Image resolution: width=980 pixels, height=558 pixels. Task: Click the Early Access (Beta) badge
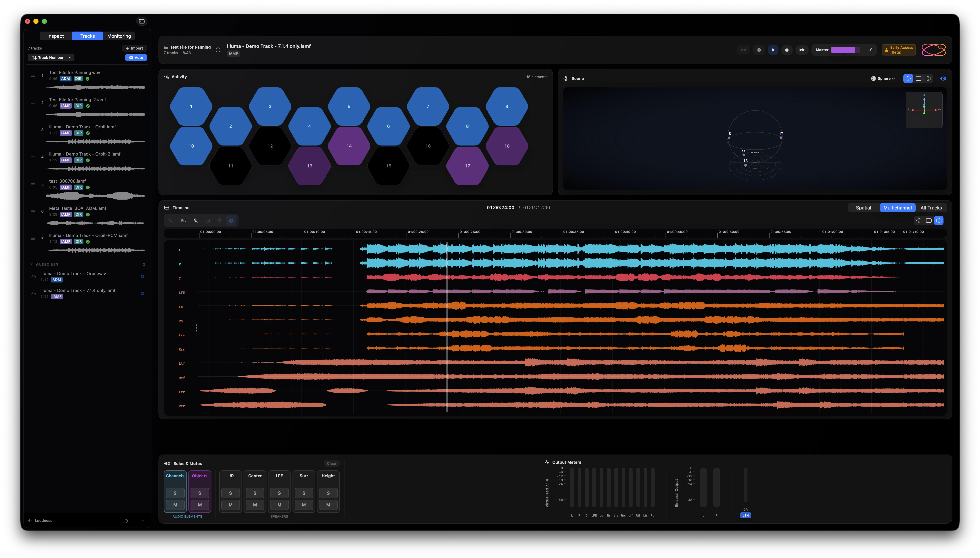tap(898, 50)
